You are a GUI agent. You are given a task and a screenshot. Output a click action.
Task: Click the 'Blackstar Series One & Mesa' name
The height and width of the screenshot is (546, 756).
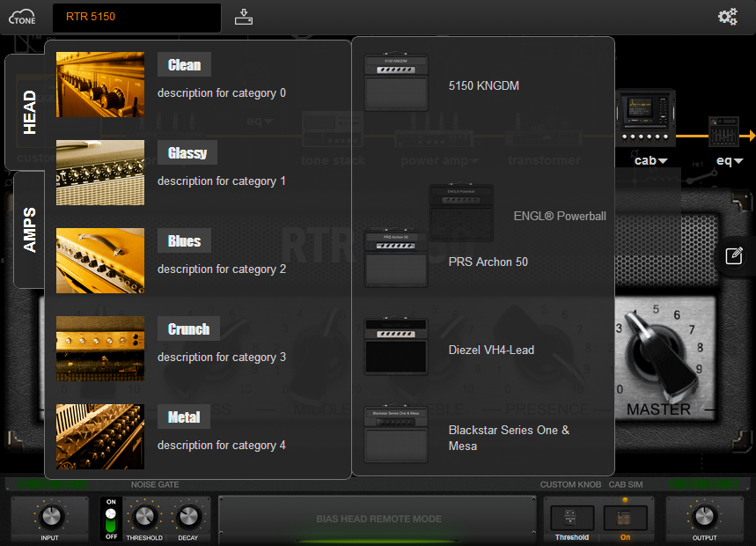pyautogui.click(x=509, y=438)
